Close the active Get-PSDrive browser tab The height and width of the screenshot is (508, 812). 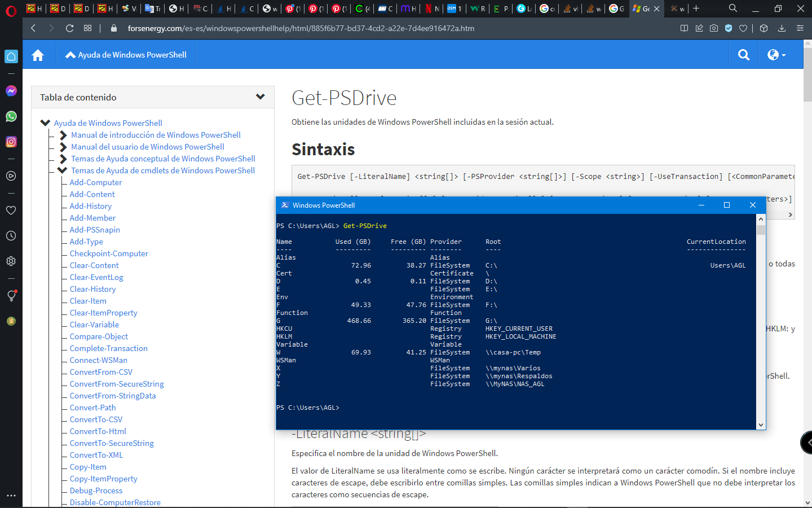[x=656, y=8]
